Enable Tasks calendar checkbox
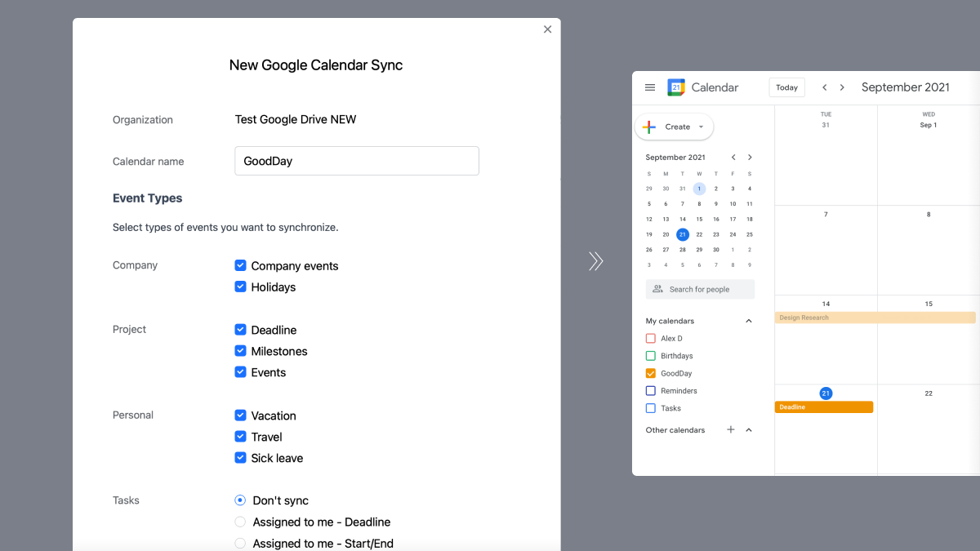 [651, 408]
